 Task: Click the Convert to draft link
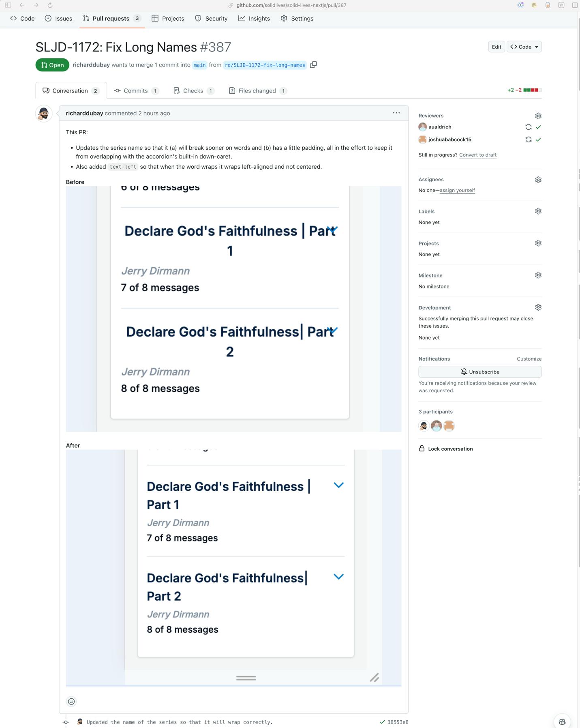point(477,155)
